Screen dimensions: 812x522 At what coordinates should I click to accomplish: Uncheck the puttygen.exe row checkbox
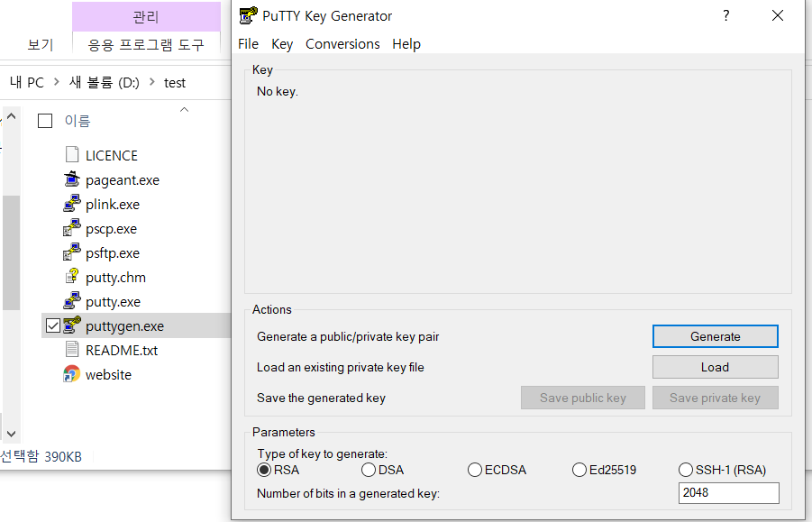[x=53, y=325]
